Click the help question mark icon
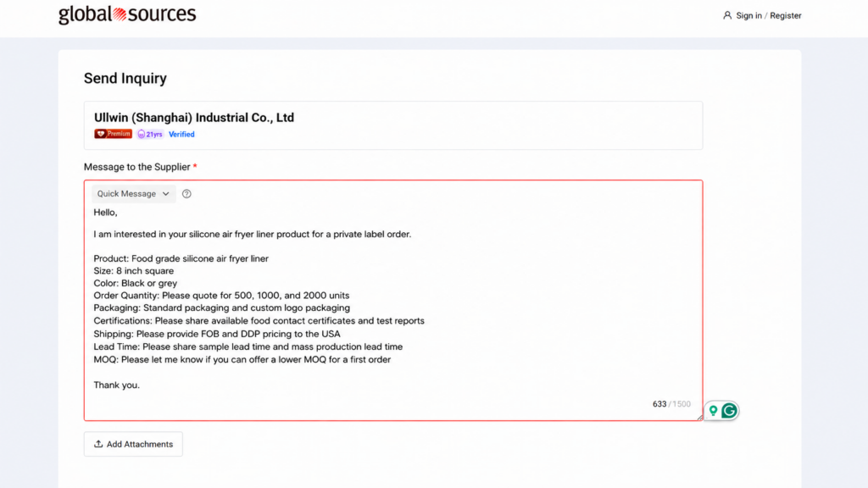 [186, 194]
